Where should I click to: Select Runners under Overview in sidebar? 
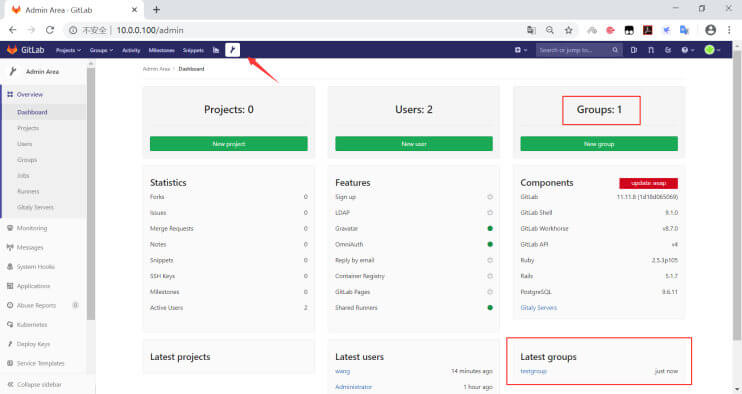point(28,192)
